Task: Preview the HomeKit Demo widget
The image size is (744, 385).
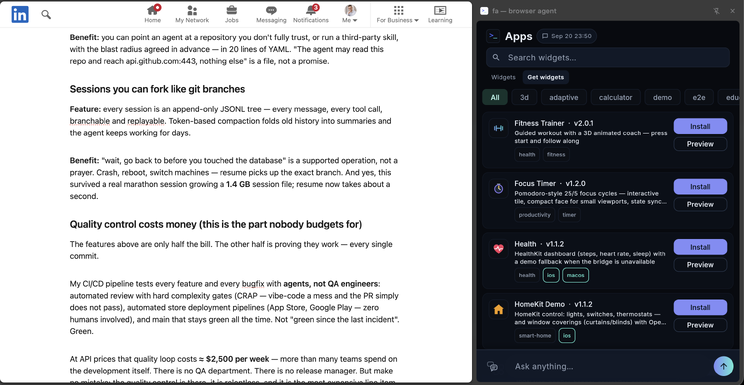Action: coord(700,325)
